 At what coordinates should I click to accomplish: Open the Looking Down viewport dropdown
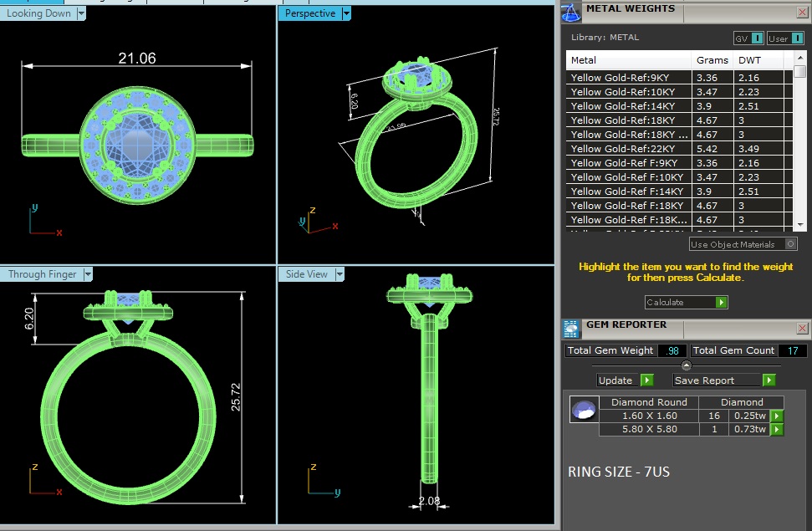coord(80,13)
